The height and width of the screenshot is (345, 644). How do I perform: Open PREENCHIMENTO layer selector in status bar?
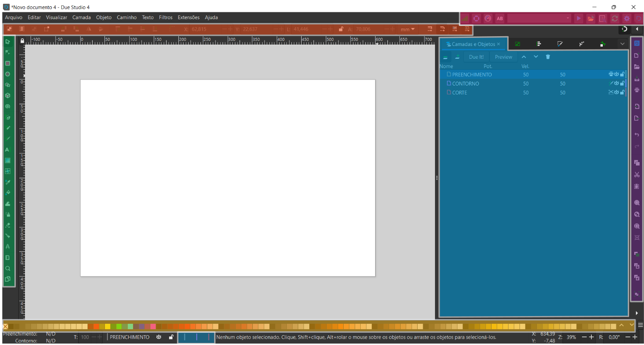tap(130, 337)
